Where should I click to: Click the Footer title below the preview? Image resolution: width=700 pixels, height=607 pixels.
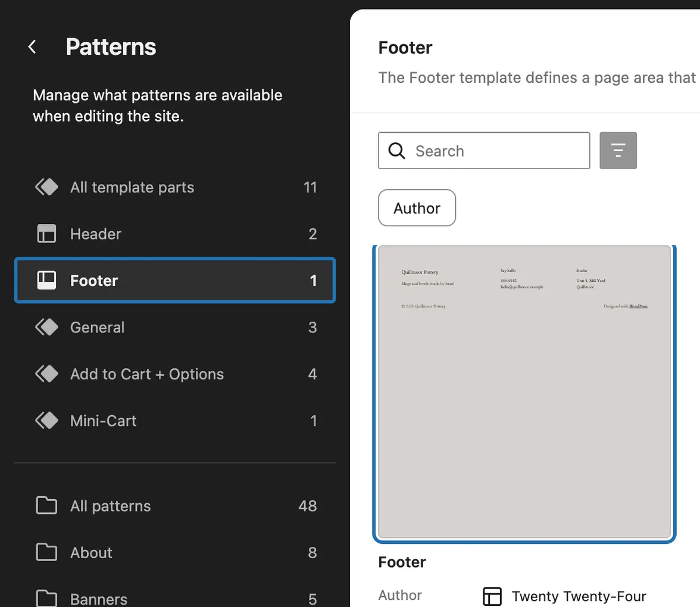[402, 562]
